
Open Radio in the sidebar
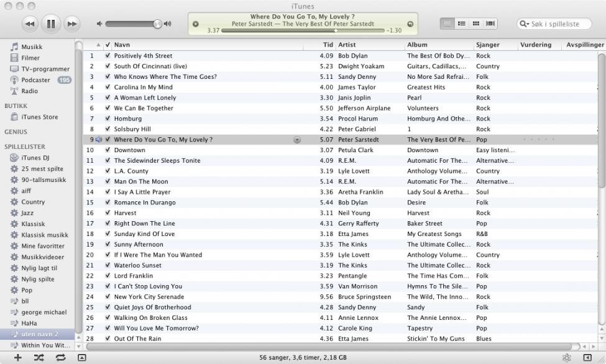29,91
